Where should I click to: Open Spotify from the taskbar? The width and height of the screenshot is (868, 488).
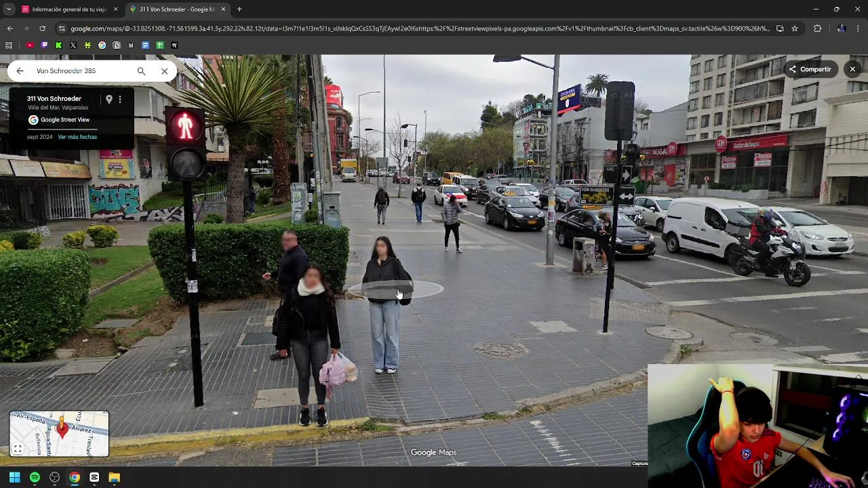click(x=35, y=477)
